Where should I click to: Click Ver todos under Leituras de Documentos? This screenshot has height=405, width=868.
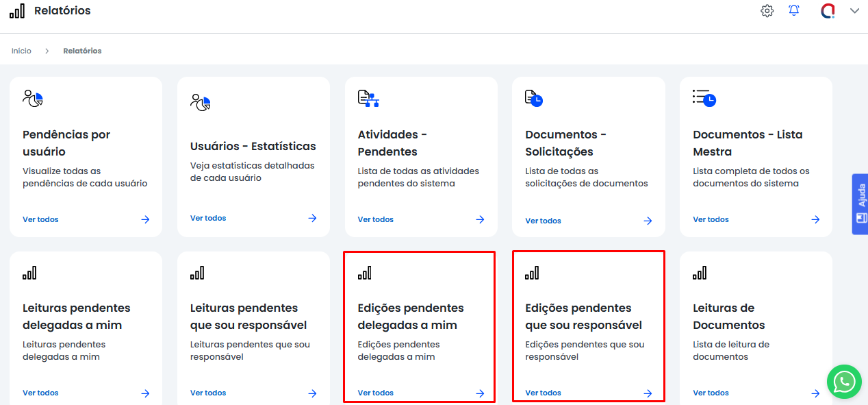click(x=711, y=393)
